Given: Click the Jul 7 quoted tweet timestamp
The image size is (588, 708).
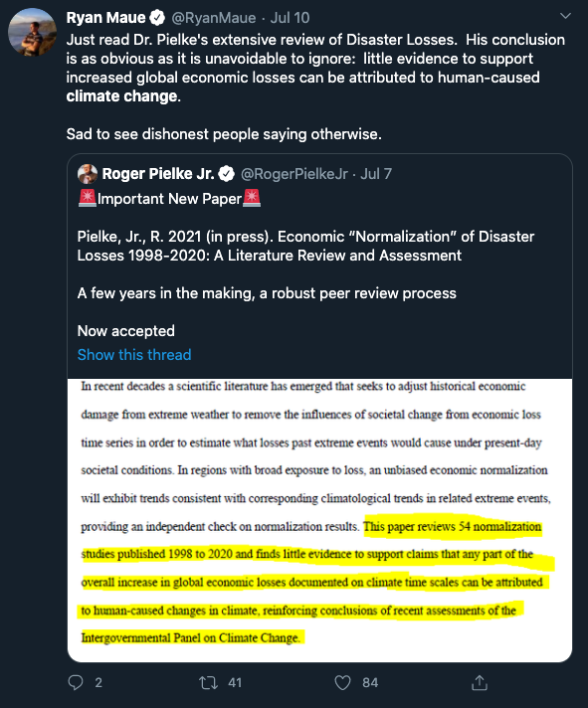Looking at the screenshot, I should [376, 174].
